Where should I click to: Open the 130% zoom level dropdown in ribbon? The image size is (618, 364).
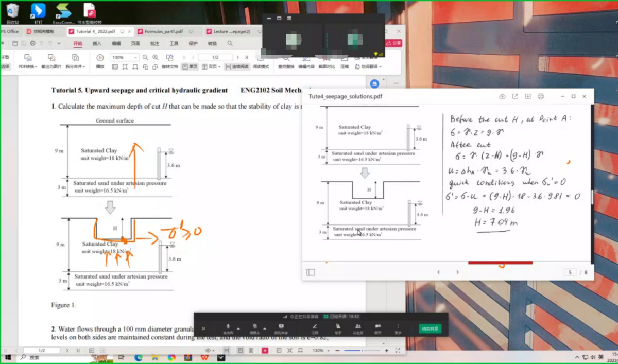(x=135, y=57)
